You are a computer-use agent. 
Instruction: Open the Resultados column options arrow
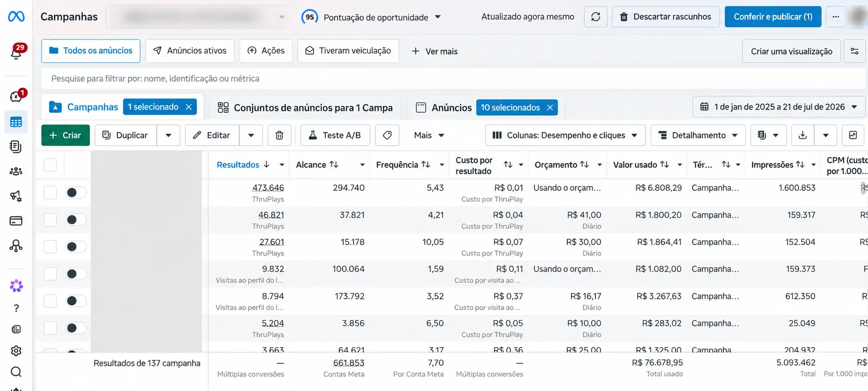(x=281, y=165)
